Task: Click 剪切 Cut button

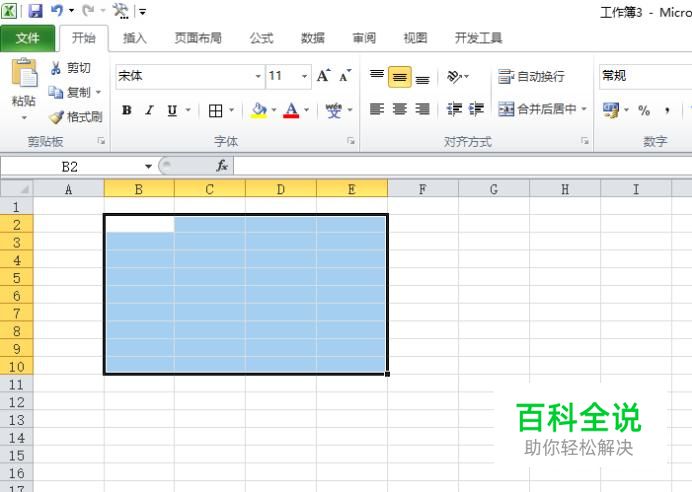Action: (x=71, y=68)
